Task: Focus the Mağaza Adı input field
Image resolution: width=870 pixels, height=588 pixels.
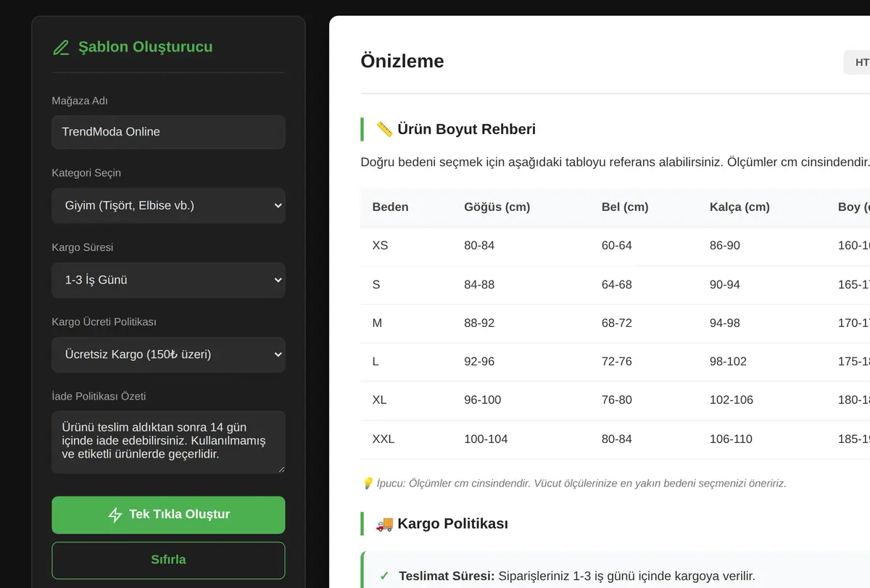Action: click(168, 132)
